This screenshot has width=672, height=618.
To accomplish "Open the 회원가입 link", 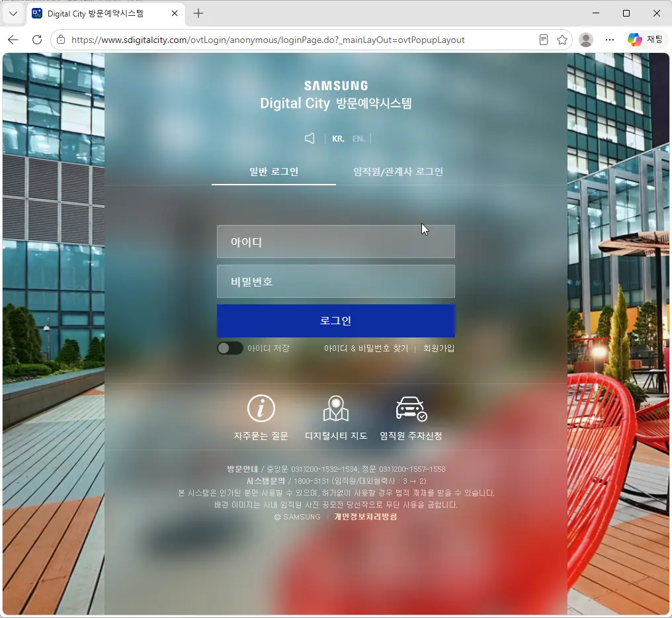I will [439, 348].
